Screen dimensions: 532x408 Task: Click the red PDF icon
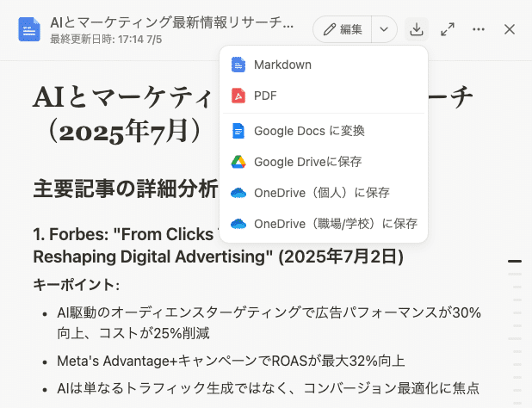(238, 96)
